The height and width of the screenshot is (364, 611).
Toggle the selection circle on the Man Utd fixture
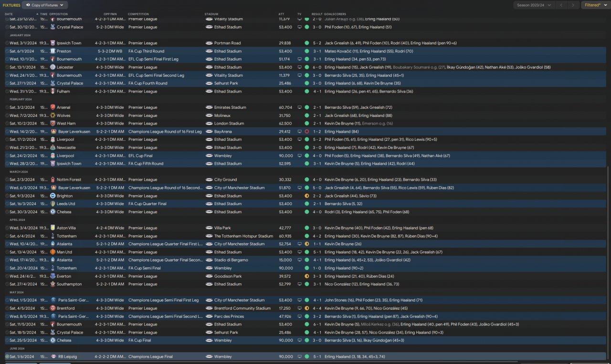pyautogui.click(x=7, y=252)
